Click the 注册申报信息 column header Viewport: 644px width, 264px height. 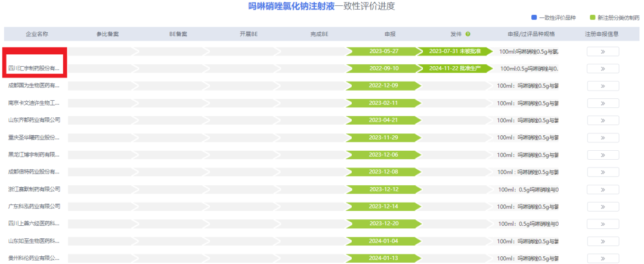click(602, 34)
